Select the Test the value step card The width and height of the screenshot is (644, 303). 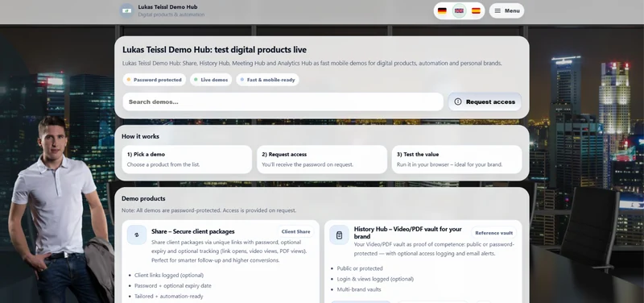point(456,159)
